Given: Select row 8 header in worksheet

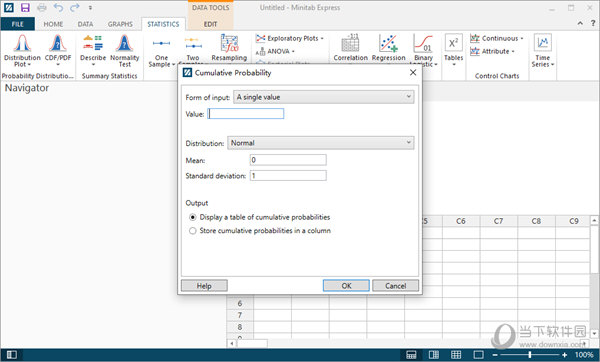Looking at the screenshot, I should (x=240, y=327).
